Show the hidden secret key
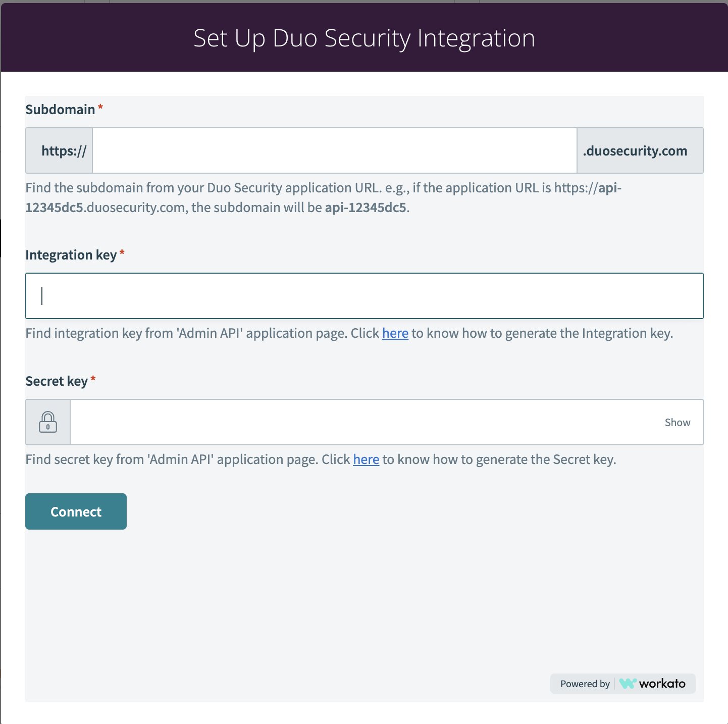The image size is (728, 724). pyautogui.click(x=677, y=423)
